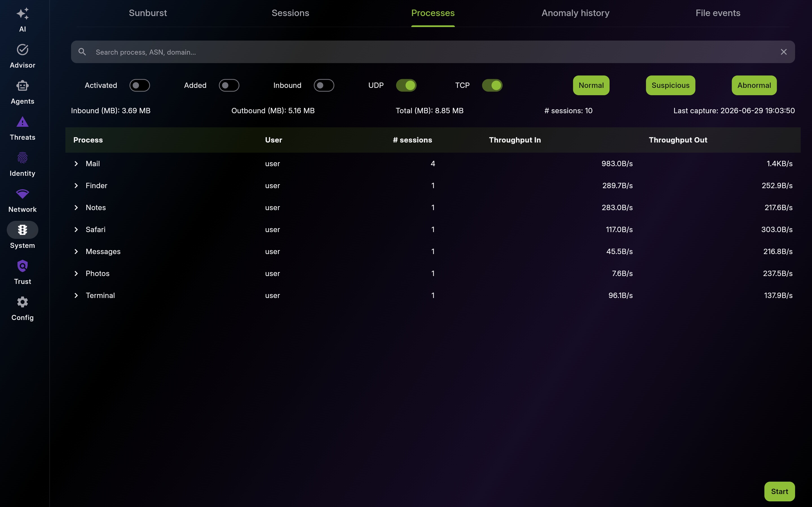Open the Identity fingerprint icon
The image size is (812, 507).
point(23,158)
